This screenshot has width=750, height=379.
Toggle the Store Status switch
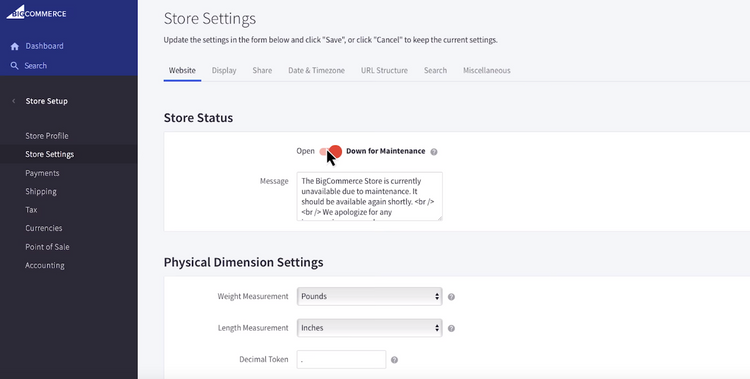331,152
